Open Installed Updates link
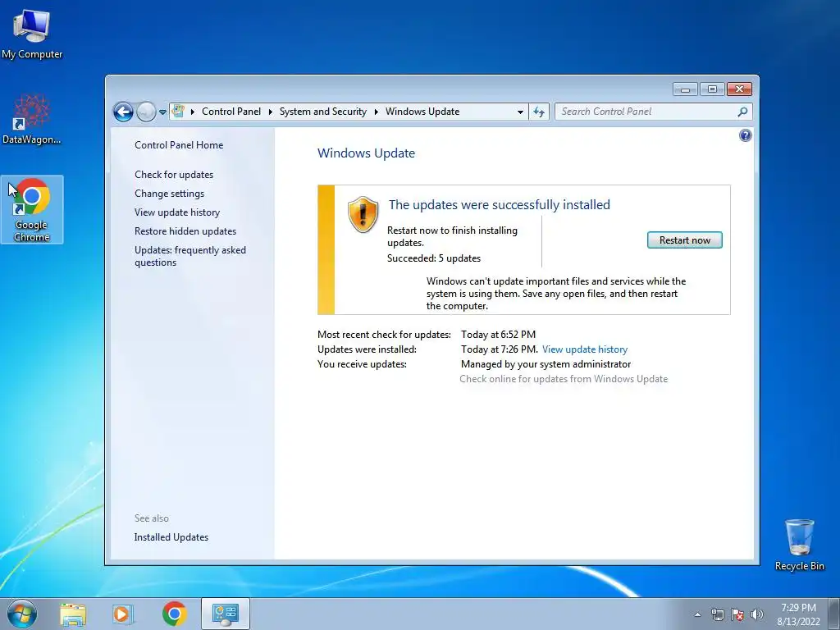The image size is (840, 630). 171,536
